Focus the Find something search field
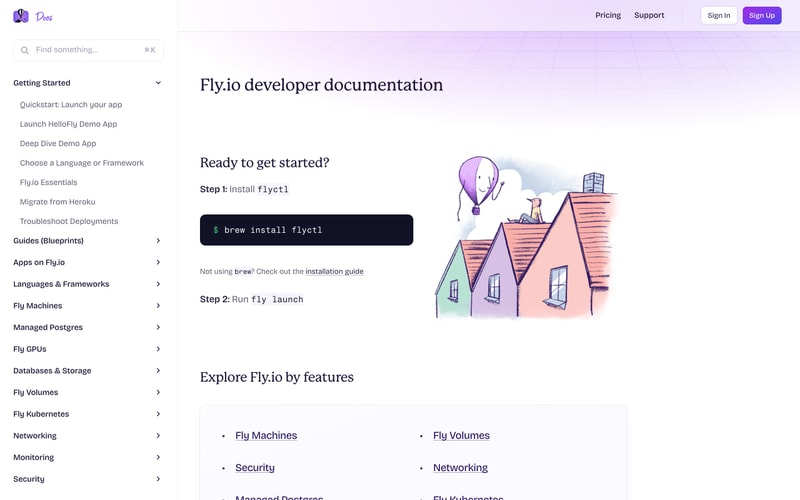 (x=88, y=50)
